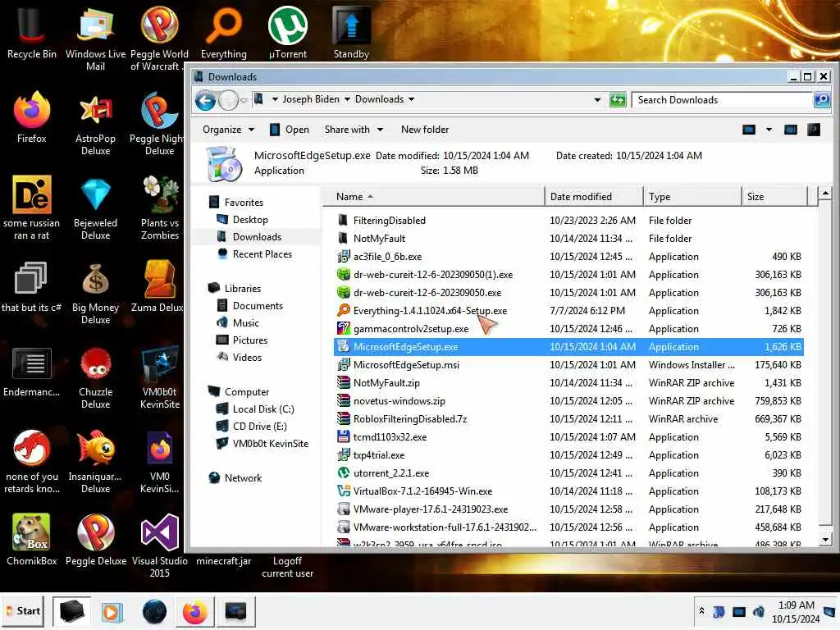Click the Search Downloads input field
The width and height of the screenshot is (840, 630).
722,99
